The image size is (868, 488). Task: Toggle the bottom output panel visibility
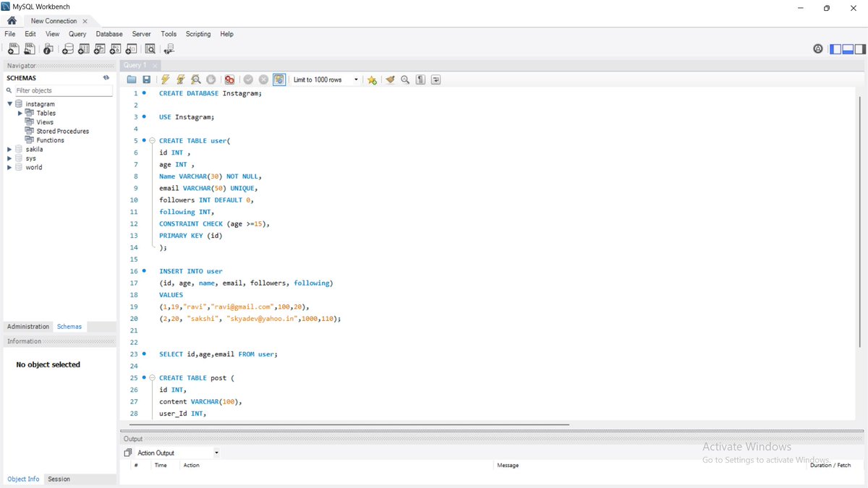point(848,49)
